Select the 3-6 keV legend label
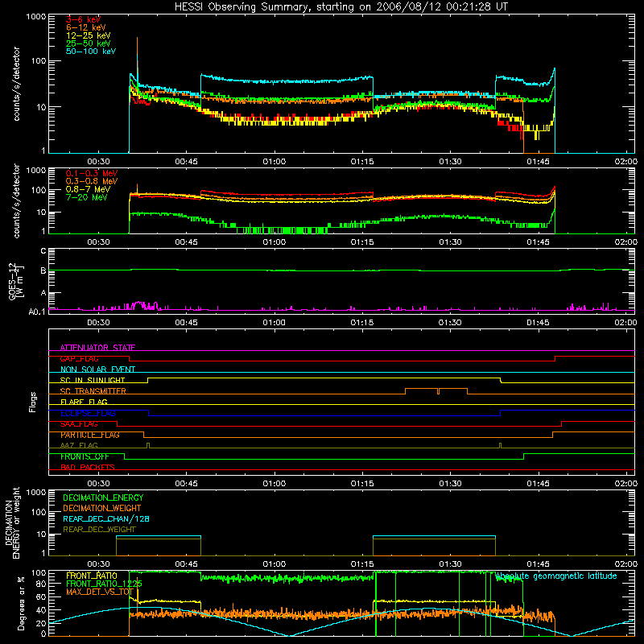Image resolution: width=644 pixels, height=644 pixels. click(83, 19)
